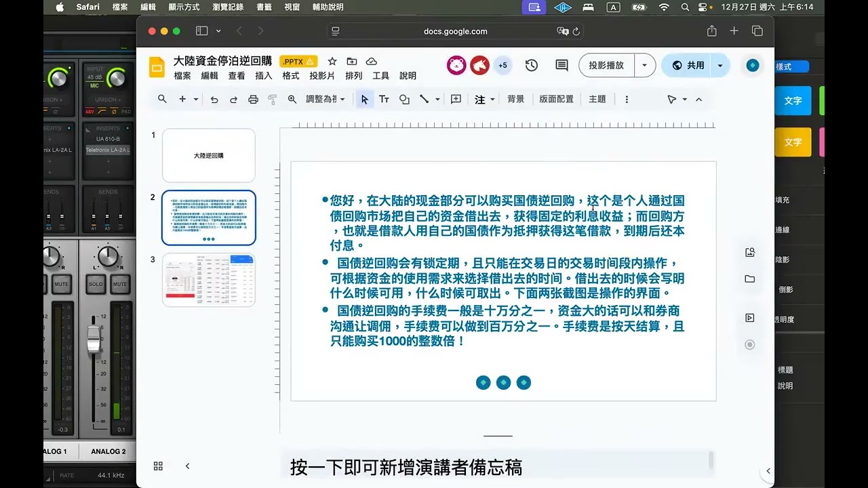Click the move to folder icon
868x488 pixels.
351,62
